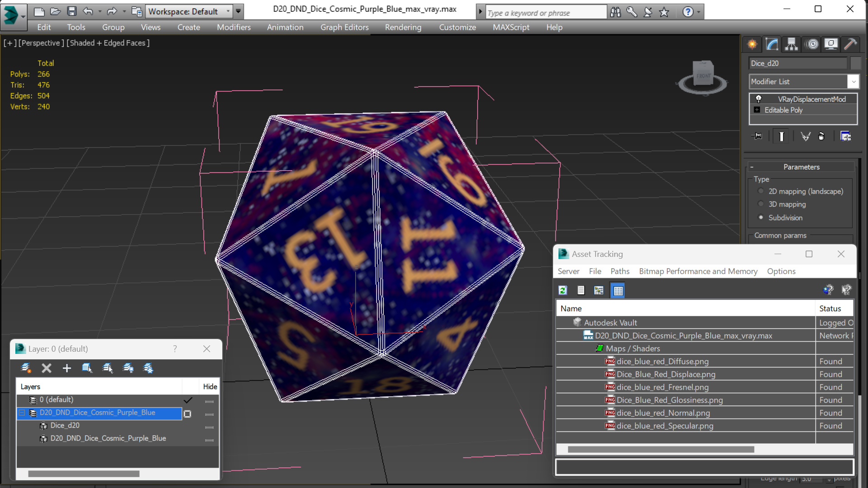Open the Rendering menu

pos(403,27)
